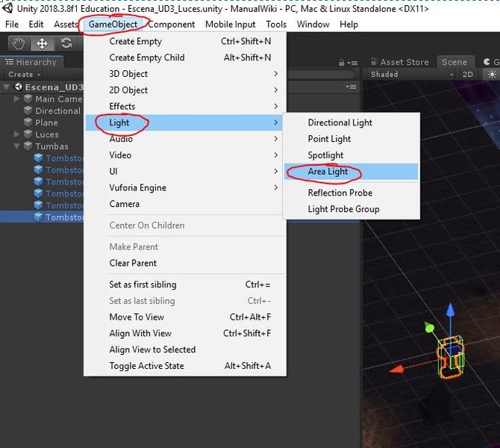The height and width of the screenshot is (448, 500).
Task: Open the Window menu
Action: coord(313,24)
